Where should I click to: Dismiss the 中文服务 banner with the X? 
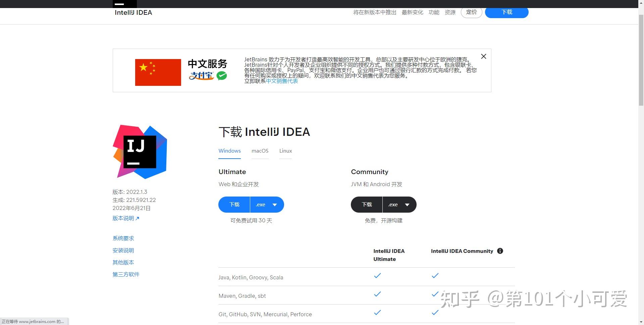pos(483,56)
